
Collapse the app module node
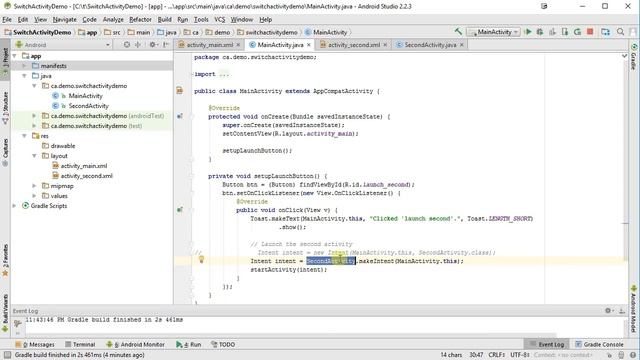[x=15, y=56]
